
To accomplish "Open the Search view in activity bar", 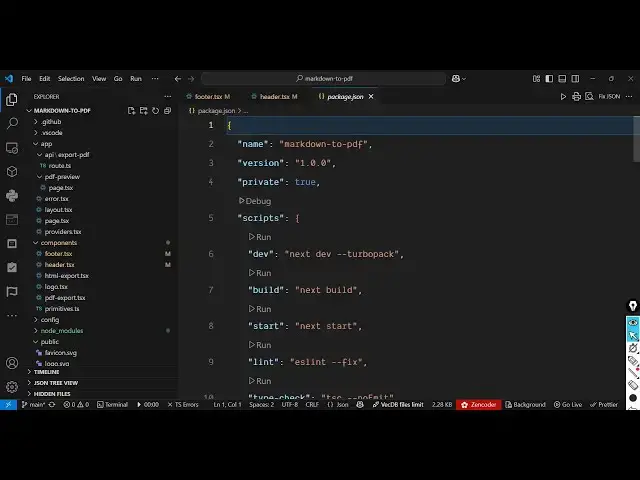I will point(12,123).
